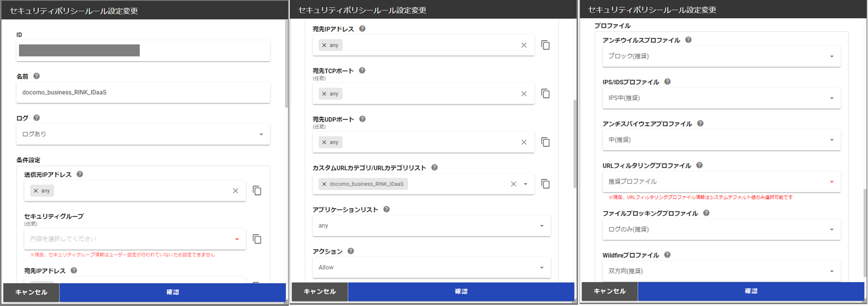Open the アクション dropdown showing Allow
Screen dimensions: 868x306
click(432, 267)
